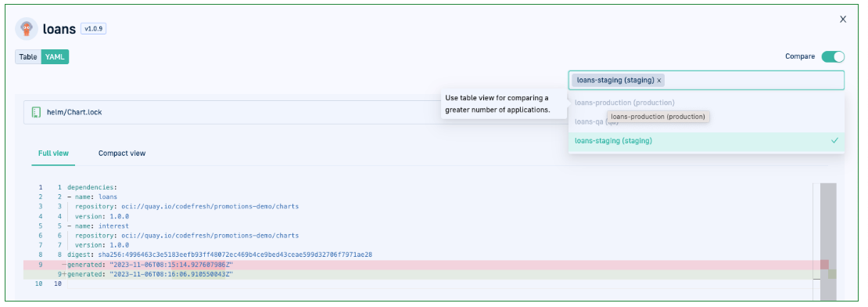The width and height of the screenshot is (868, 307).
Task: Click the digest sha256 line
Action: 220,255
